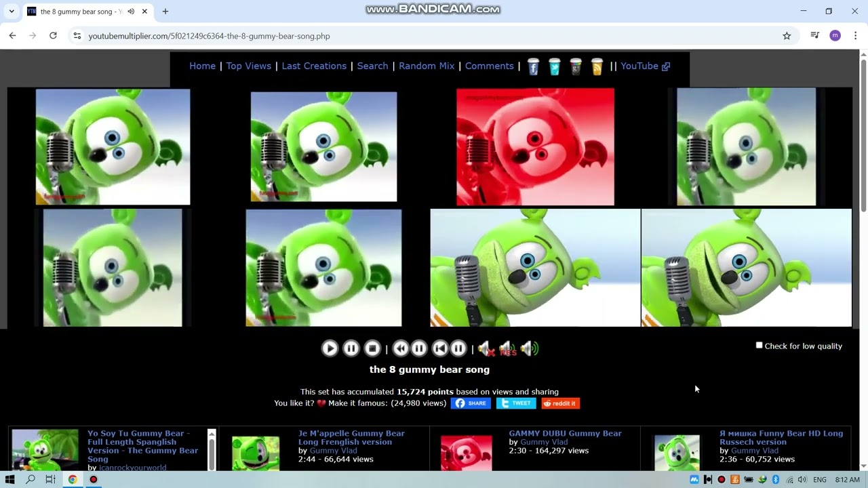Open a new tab with plus button

tap(165, 12)
